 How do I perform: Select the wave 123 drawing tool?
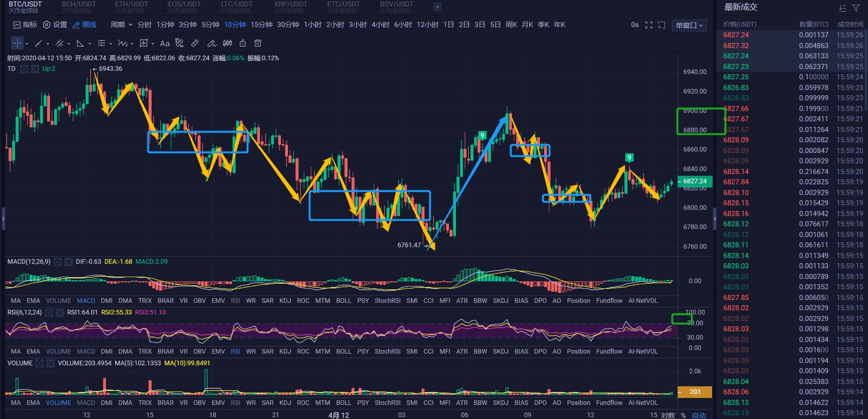(x=122, y=43)
